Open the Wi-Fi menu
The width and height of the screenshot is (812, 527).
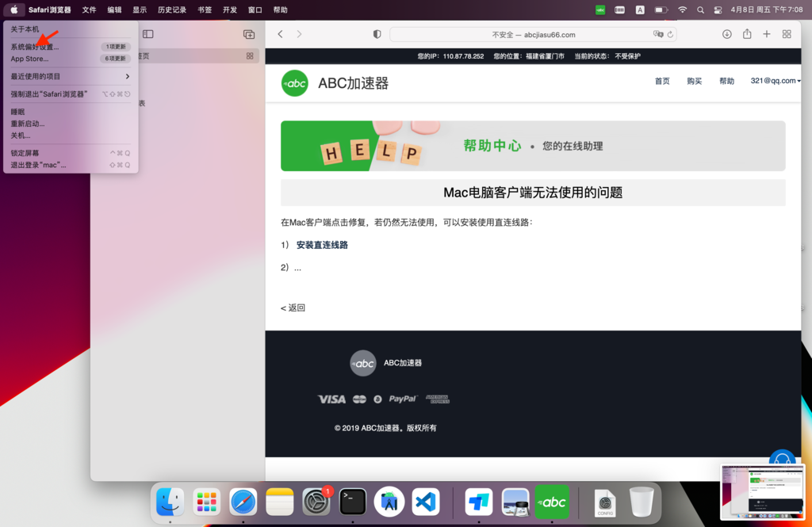pyautogui.click(x=683, y=10)
